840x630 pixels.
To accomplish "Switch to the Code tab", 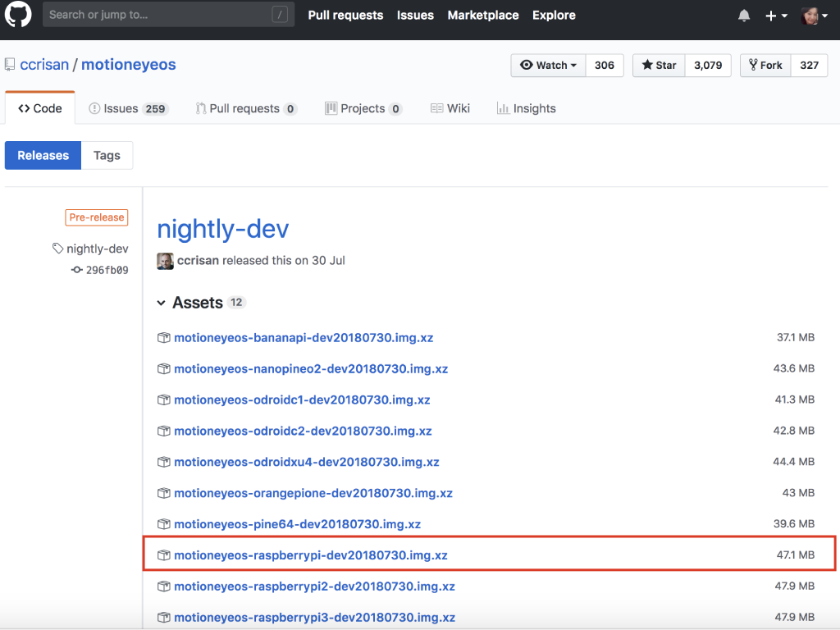I will click(40, 108).
